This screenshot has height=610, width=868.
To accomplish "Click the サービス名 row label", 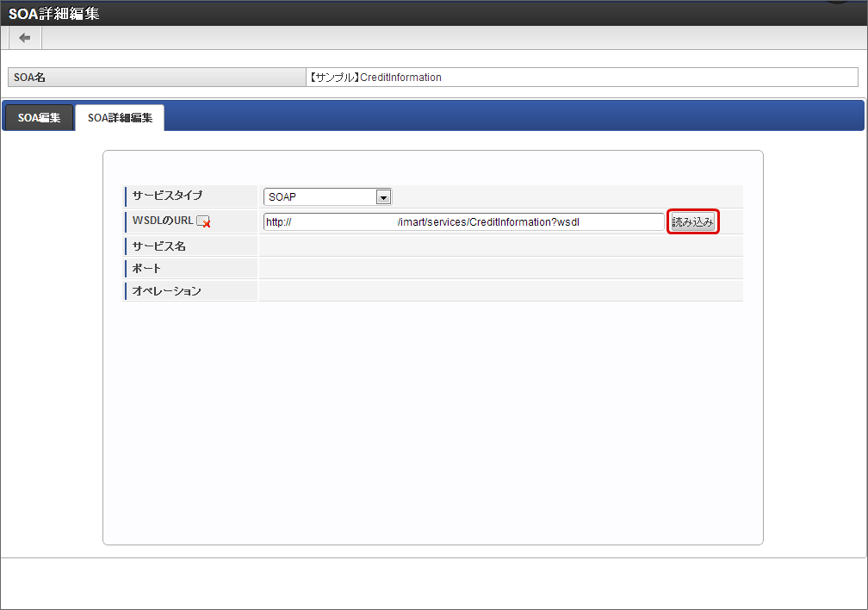I will 158,246.
